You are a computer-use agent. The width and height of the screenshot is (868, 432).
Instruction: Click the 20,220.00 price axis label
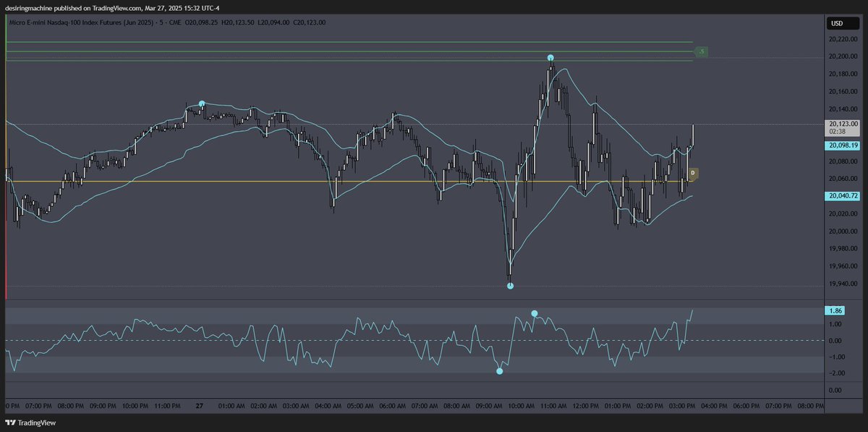pyautogui.click(x=844, y=39)
